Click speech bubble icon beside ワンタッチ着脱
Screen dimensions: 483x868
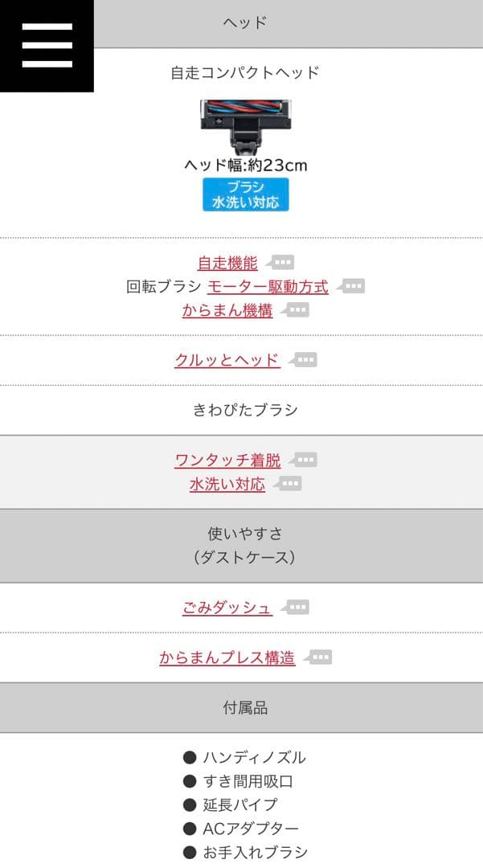305,460
